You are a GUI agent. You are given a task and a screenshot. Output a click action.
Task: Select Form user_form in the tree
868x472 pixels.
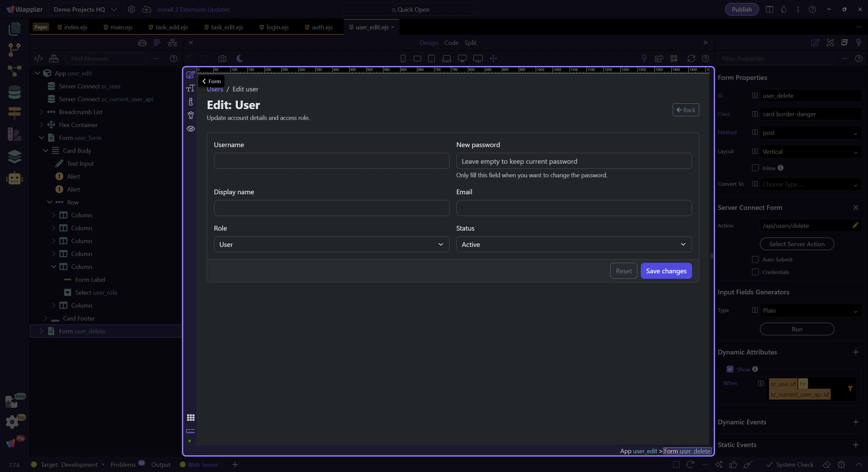(x=80, y=138)
